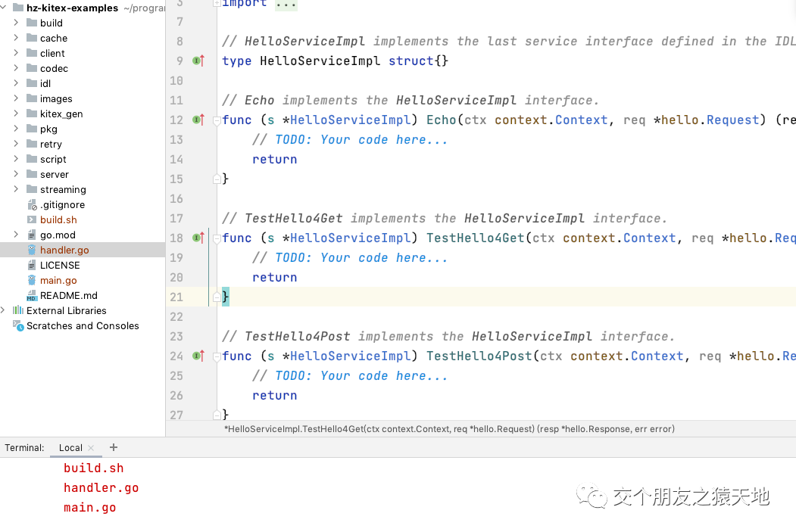The height and width of the screenshot is (532, 796).
Task: Expand External Libraries node
Action: pos(3,310)
